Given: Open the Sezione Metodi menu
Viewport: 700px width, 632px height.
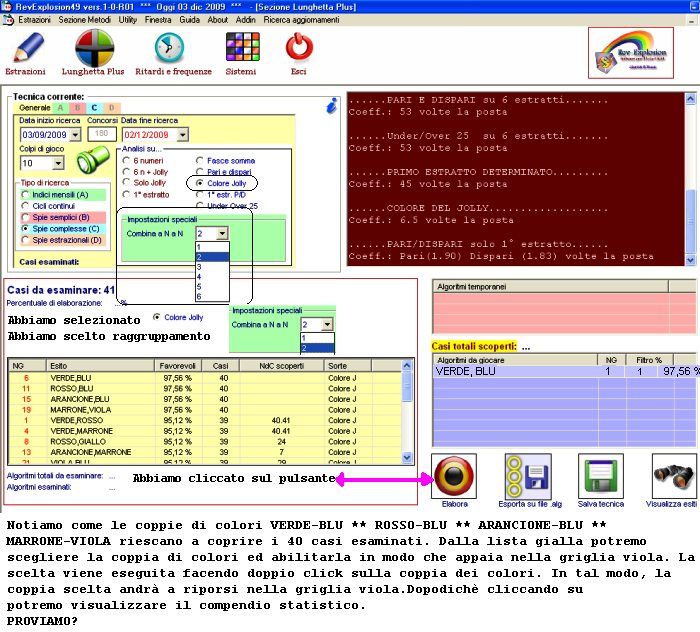Looking at the screenshot, I should coord(84,20).
